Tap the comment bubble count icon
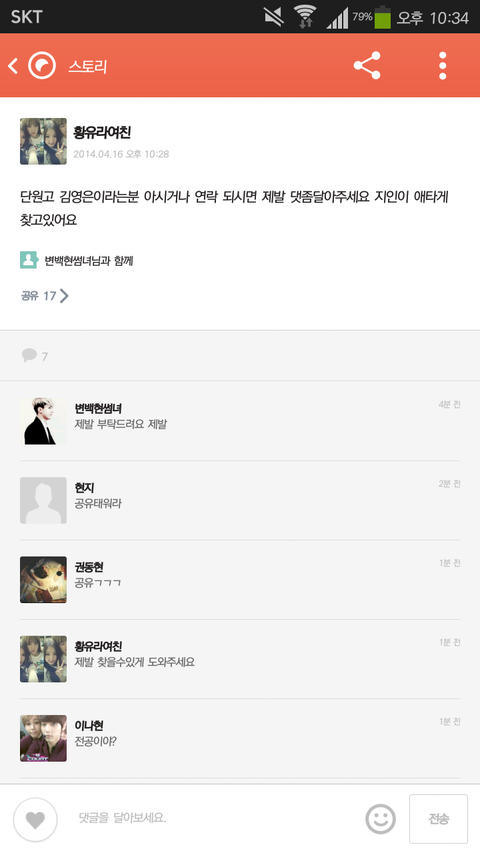The image size is (480, 853). pos(29,355)
